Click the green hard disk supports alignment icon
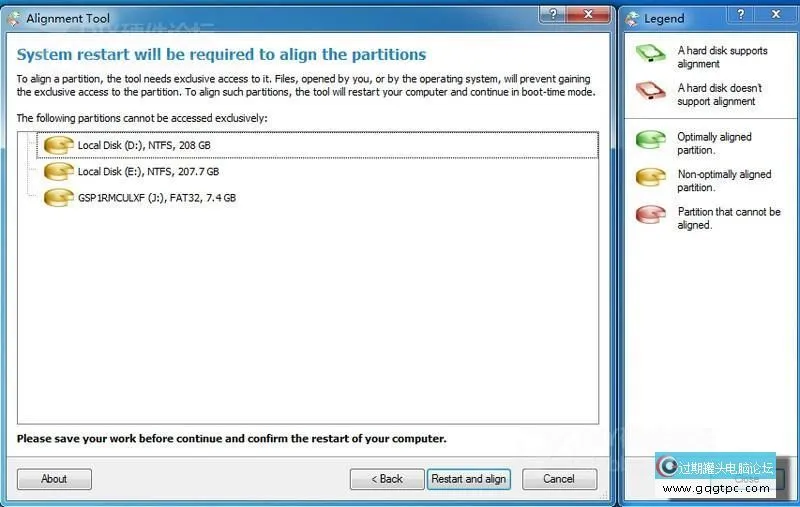Viewport: 800px width, 507px height. tap(651, 56)
